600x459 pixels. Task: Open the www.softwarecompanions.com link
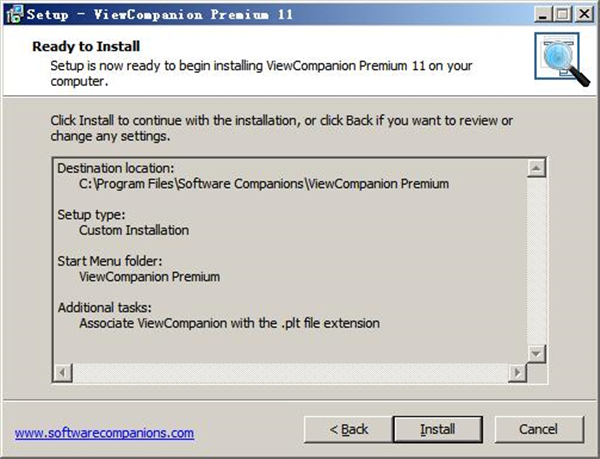104,433
